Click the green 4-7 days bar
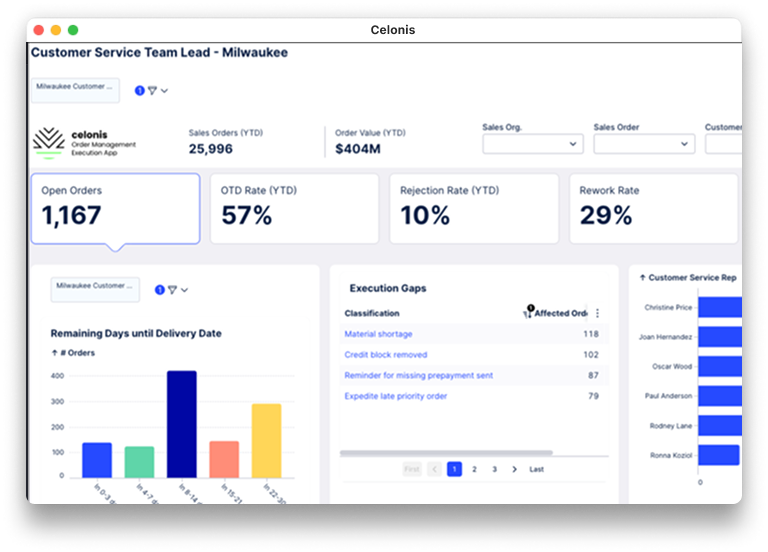The height and width of the screenshot is (552, 768). pyautogui.click(x=140, y=462)
